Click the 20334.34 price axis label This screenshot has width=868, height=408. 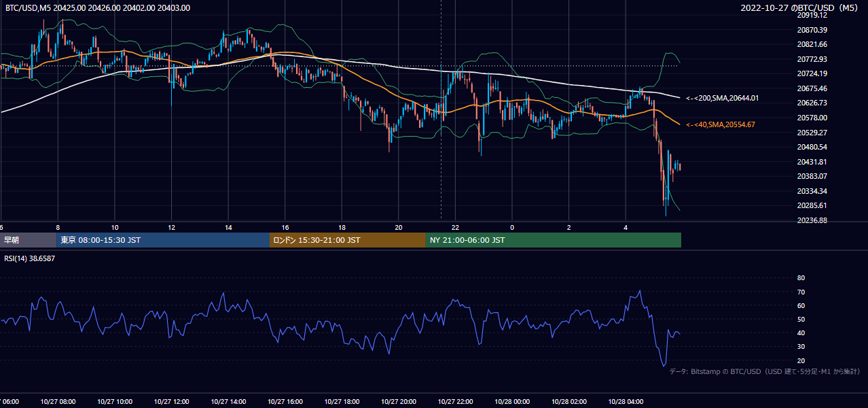pos(812,191)
